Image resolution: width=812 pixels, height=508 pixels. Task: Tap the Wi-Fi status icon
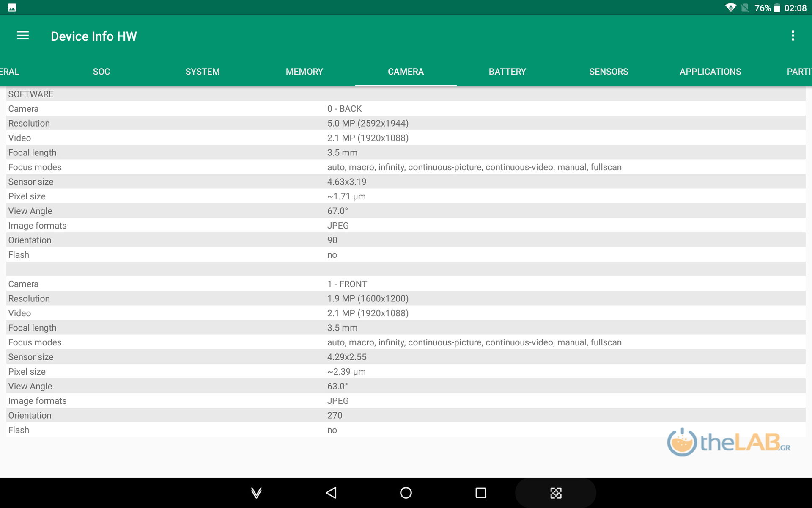[730, 8]
